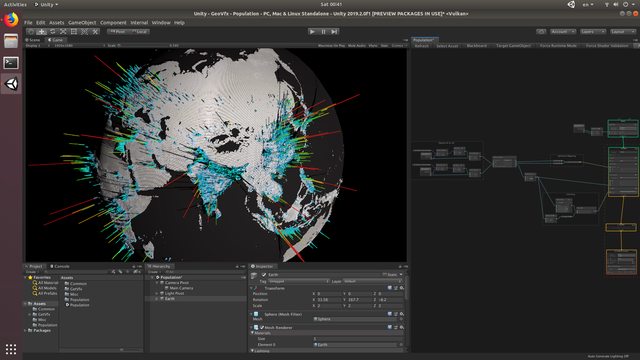Click the Play button

click(312, 31)
